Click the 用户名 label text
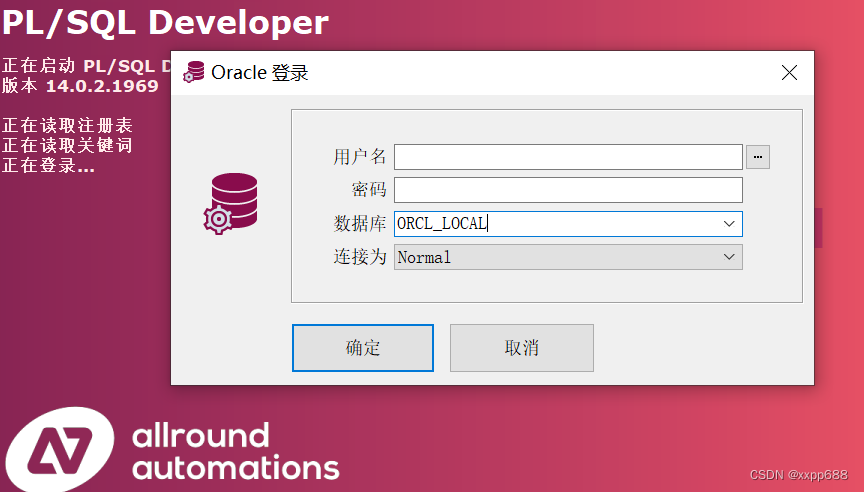This screenshot has height=492, width=864. coord(359,157)
